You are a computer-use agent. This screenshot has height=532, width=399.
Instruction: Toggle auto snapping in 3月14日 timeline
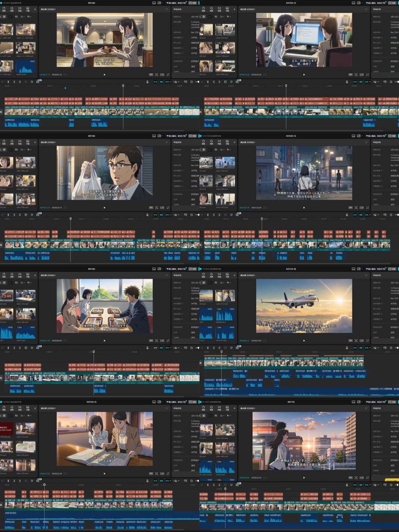click(161, 82)
